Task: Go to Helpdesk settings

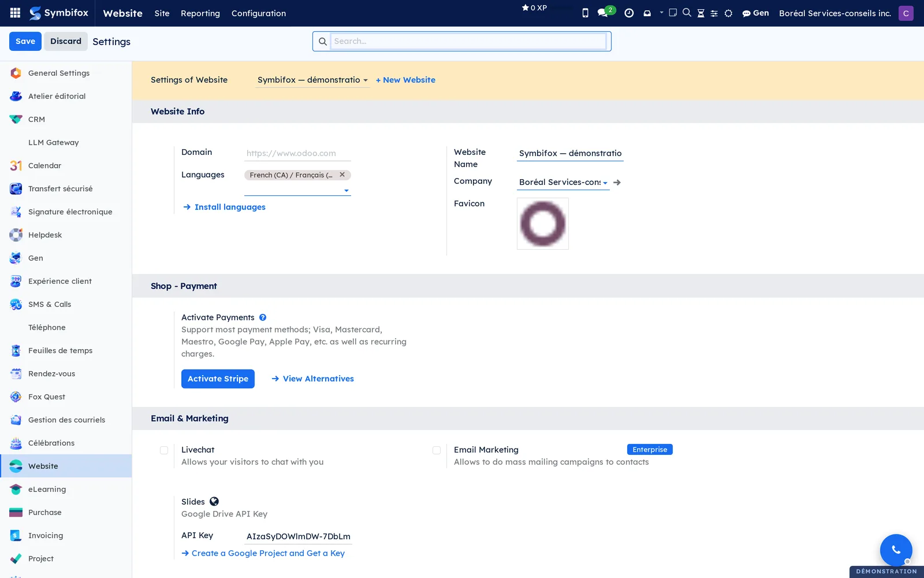Action: [x=66, y=235]
